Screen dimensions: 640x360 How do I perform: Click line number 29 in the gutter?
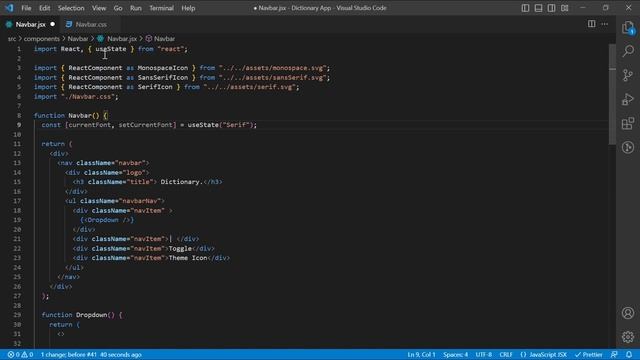(17, 315)
